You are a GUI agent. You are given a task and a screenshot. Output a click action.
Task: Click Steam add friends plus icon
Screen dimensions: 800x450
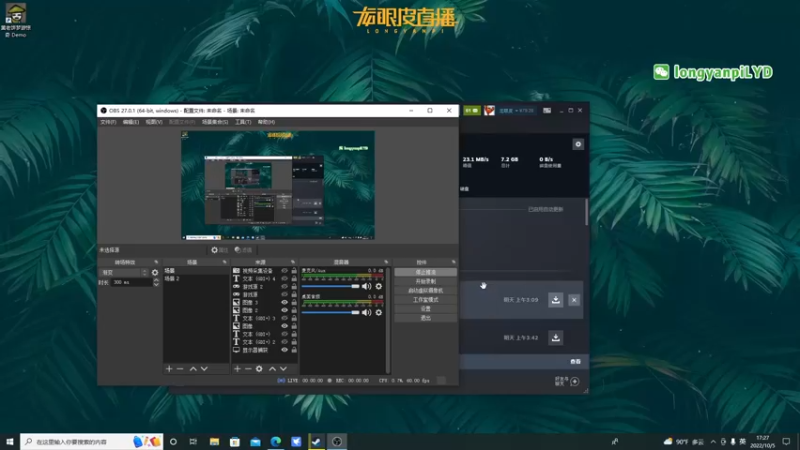tap(575, 381)
